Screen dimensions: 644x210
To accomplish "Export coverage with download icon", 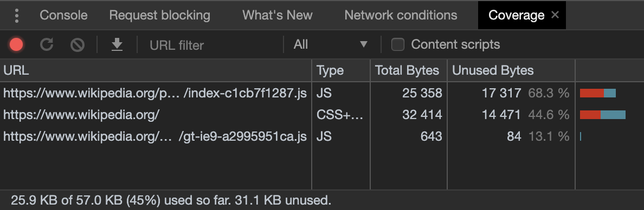I will (x=118, y=44).
